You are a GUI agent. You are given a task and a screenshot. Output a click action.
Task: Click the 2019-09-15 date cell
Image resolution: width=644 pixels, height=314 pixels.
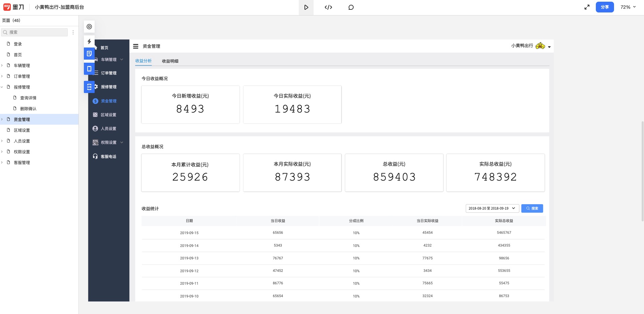point(189,233)
